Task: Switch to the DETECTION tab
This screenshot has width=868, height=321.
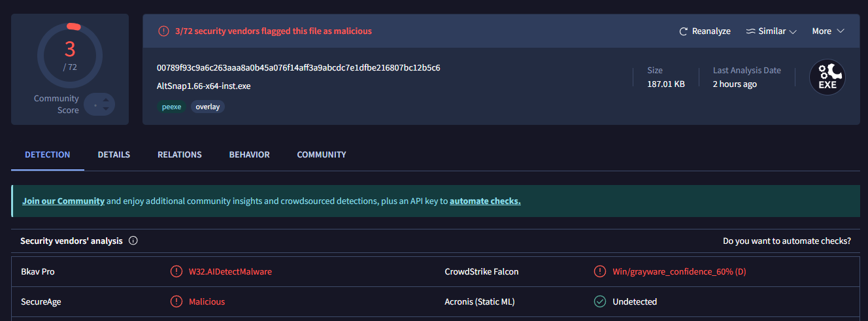Action: click(x=48, y=155)
